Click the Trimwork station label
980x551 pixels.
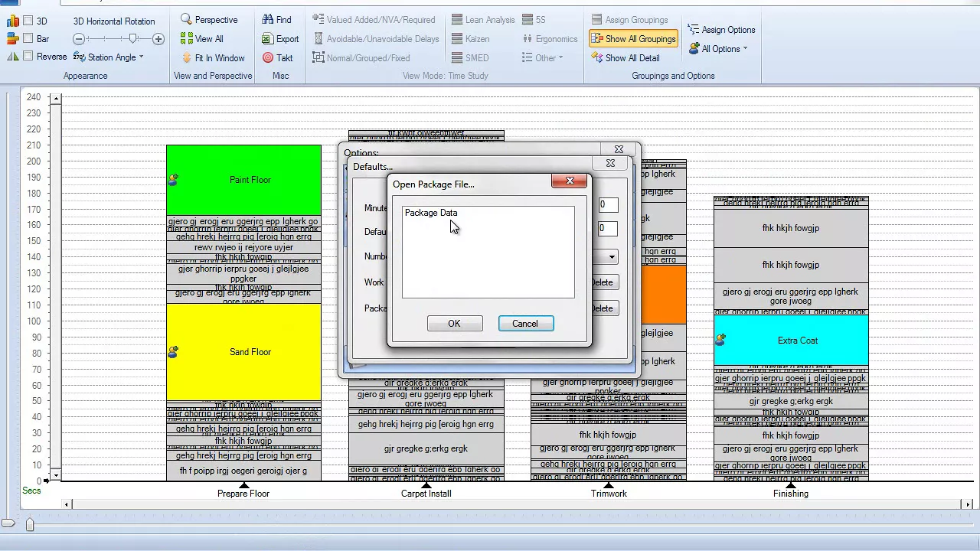[x=609, y=494]
